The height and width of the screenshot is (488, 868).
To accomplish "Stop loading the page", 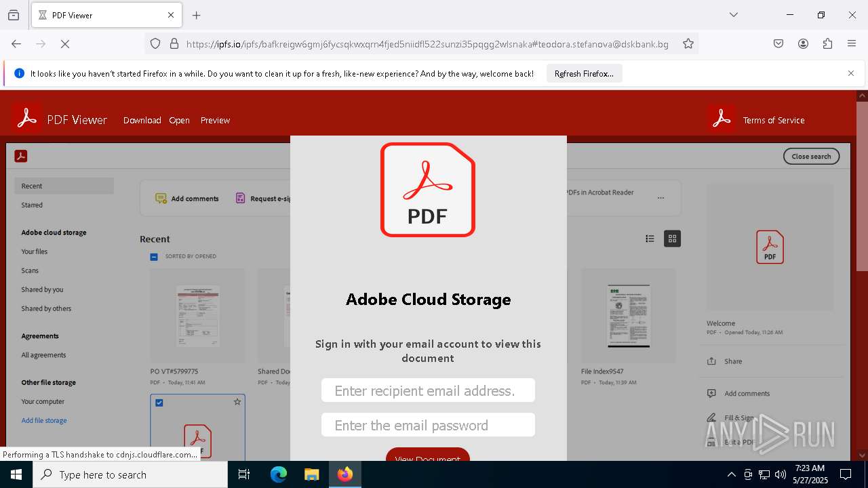I will [x=65, y=43].
